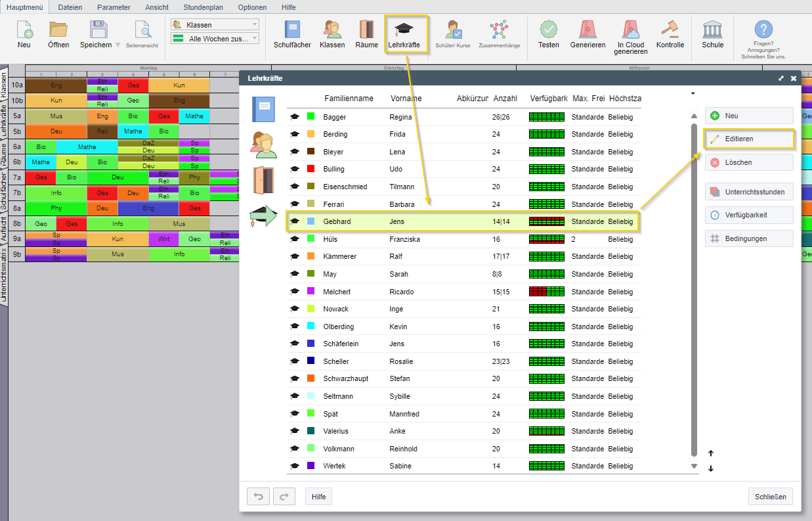Screen dimensions: 812x521
Task: Open Speichern dropdown arrow
Action: pos(118,45)
